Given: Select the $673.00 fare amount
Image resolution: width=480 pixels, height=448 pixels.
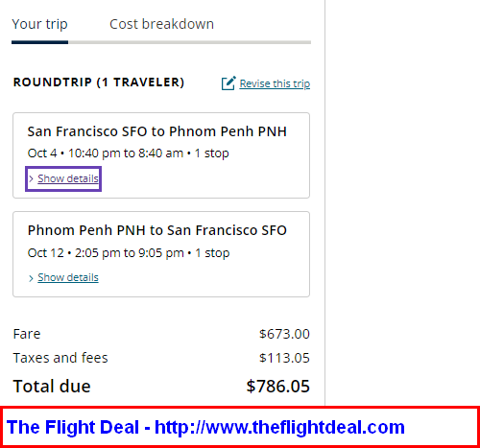Looking at the screenshot, I should pyautogui.click(x=284, y=334).
